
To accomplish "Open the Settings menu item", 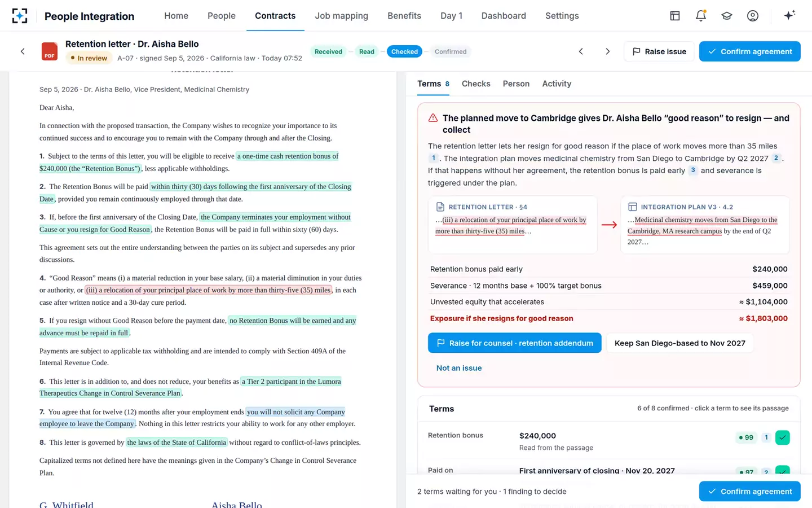I will point(562,16).
